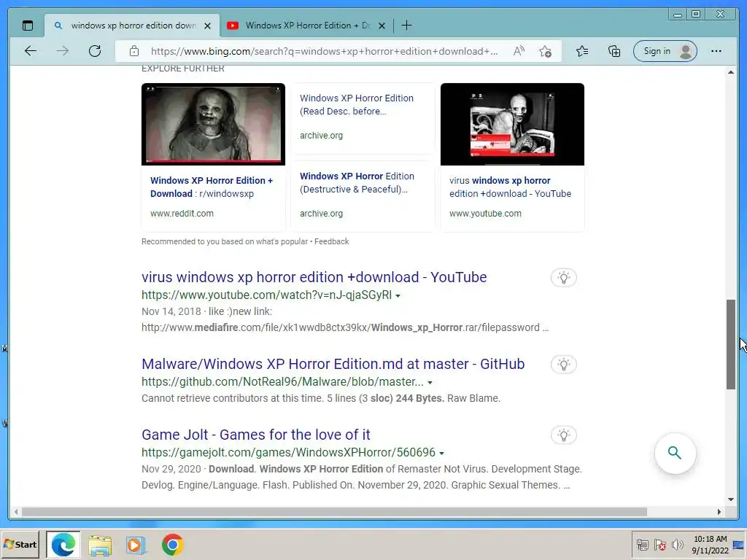Click the horizontal scroll right arrow

tap(719, 512)
